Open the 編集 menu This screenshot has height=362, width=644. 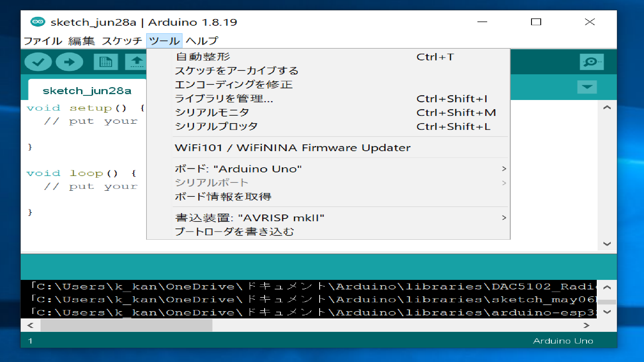(x=82, y=41)
